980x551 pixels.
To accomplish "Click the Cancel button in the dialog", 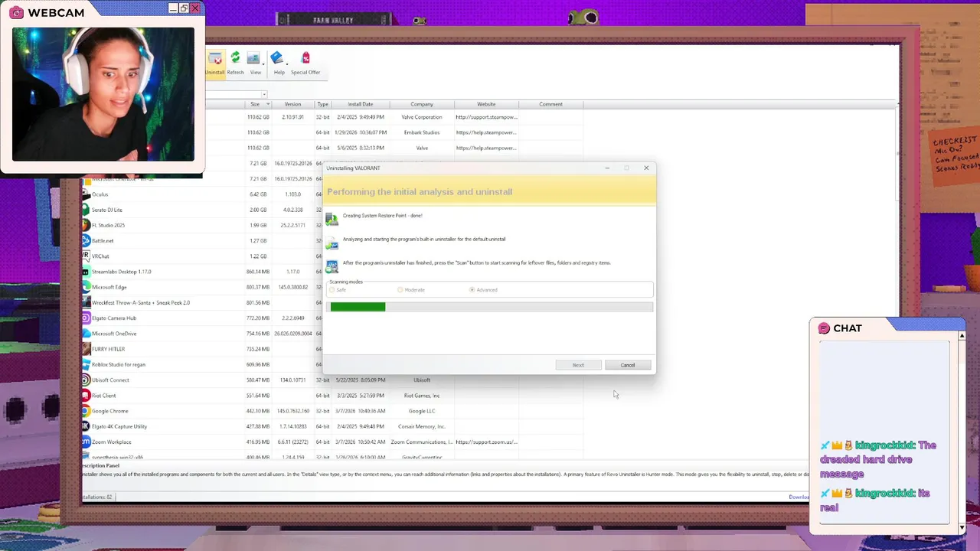I will coord(628,365).
